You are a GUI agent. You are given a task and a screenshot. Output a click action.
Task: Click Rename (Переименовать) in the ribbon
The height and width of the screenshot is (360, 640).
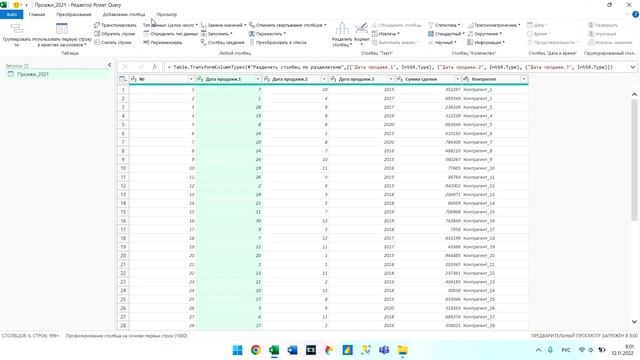pos(163,42)
